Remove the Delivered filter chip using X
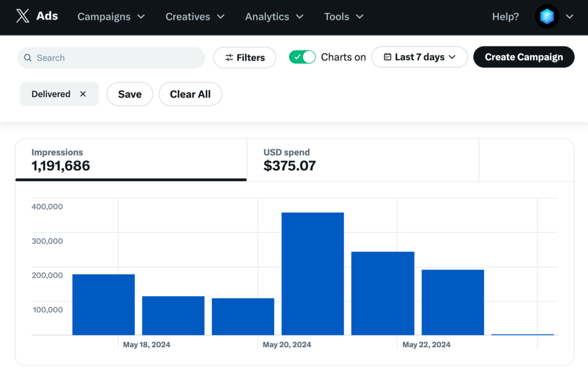The width and height of the screenshot is (588, 377). tap(83, 94)
